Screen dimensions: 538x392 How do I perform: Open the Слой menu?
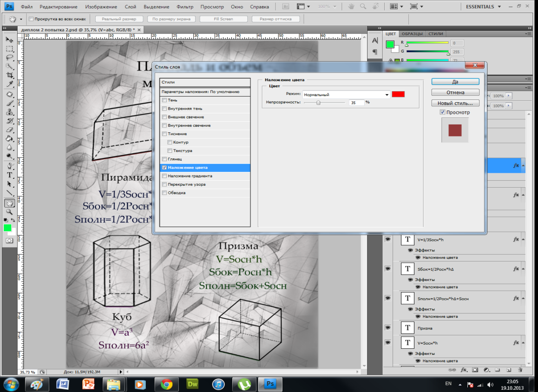tap(130, 7)
